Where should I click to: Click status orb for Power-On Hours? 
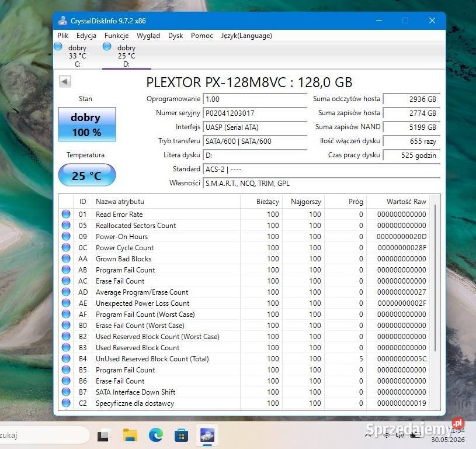pyautogui.click(x=66, y=236)
